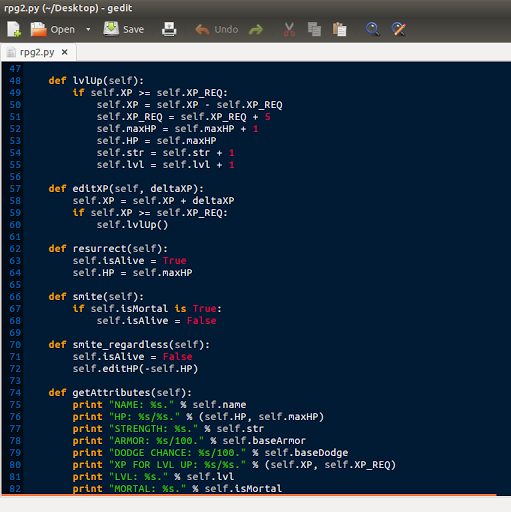This screenshot has height=512, width=511.
Task: Click line number 57 in the gutter
Action: [x=15, y=189]
